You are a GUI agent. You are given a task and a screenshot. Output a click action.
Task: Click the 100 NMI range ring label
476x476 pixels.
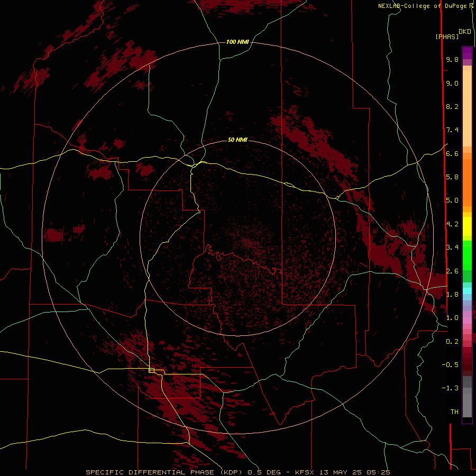click(237, 42)
